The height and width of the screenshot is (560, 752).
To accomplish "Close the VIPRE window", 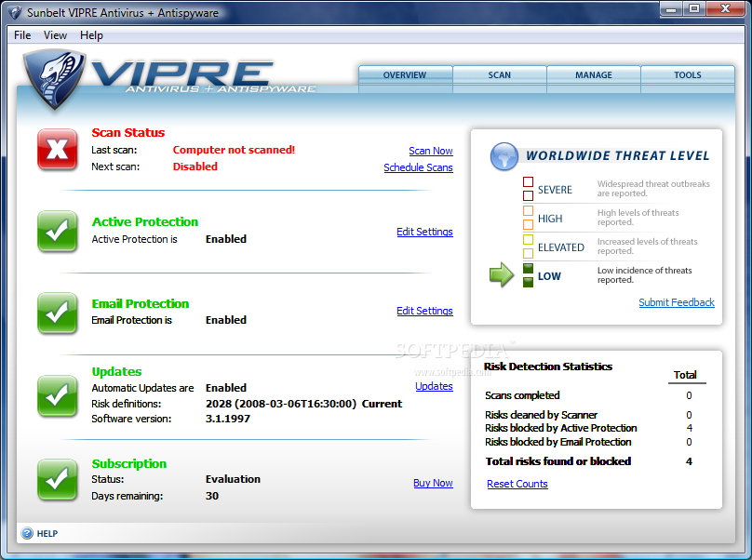I will click(726, 8).
